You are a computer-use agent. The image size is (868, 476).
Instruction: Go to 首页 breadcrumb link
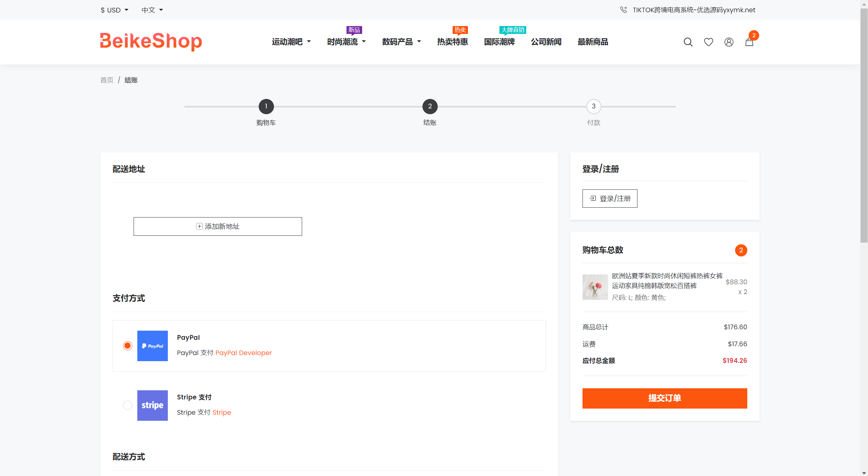[107, 80]
